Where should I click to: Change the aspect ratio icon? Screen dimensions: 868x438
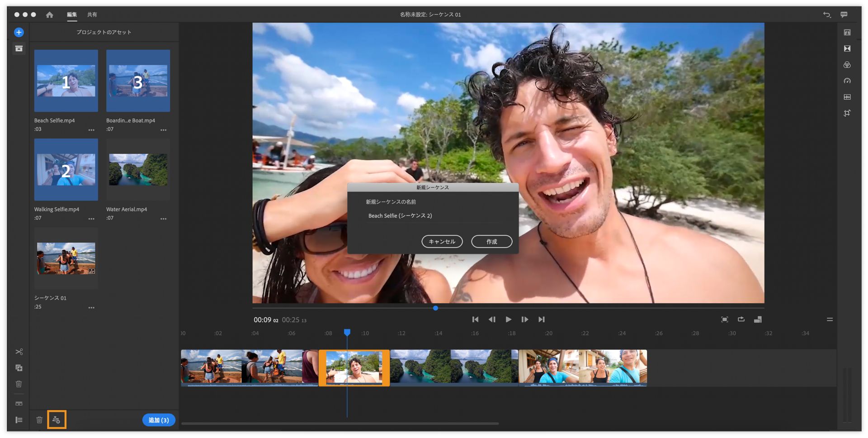click(x=758, y=319)
